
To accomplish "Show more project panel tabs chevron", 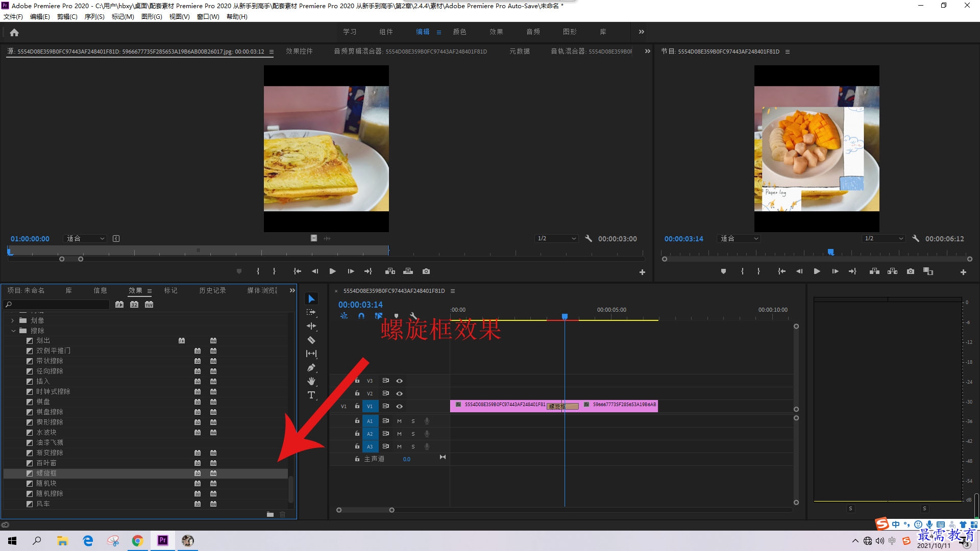I will 292,290.
